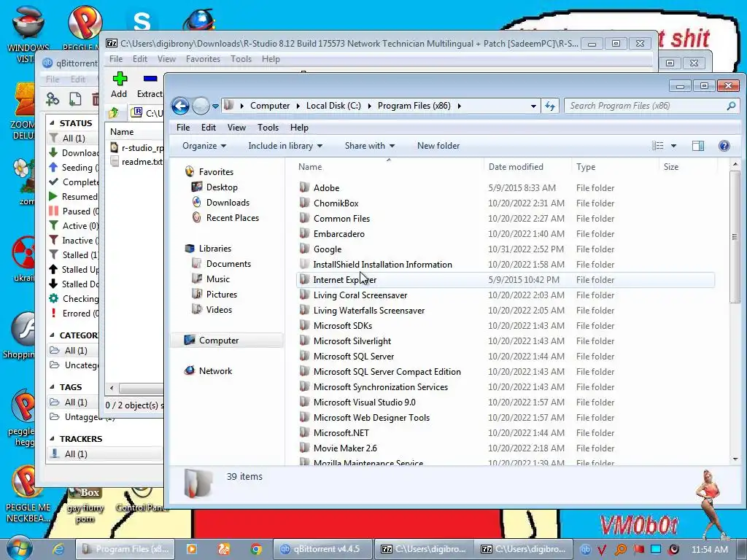
Task: Collapse the TRACKERS section in qBittorrent
Action: 52,438
